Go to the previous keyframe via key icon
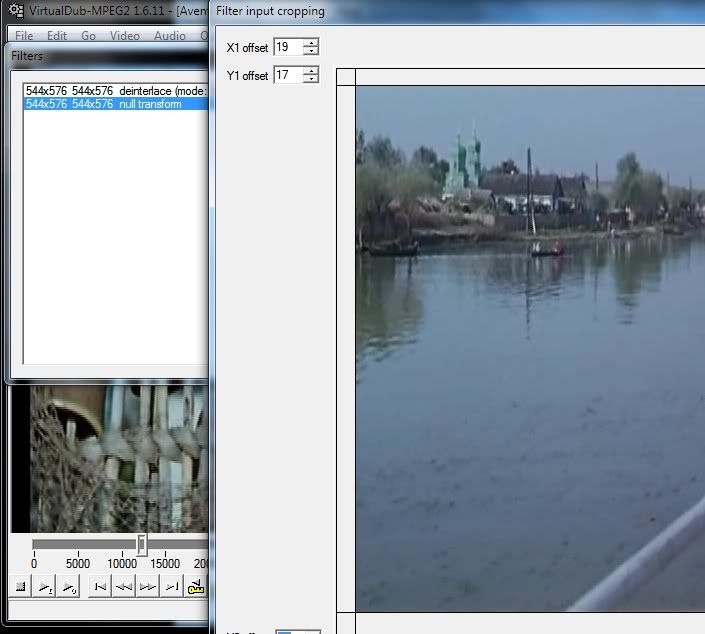Image resolution: width=705 pixels, height=634 pixels. (x=197, y=587)
